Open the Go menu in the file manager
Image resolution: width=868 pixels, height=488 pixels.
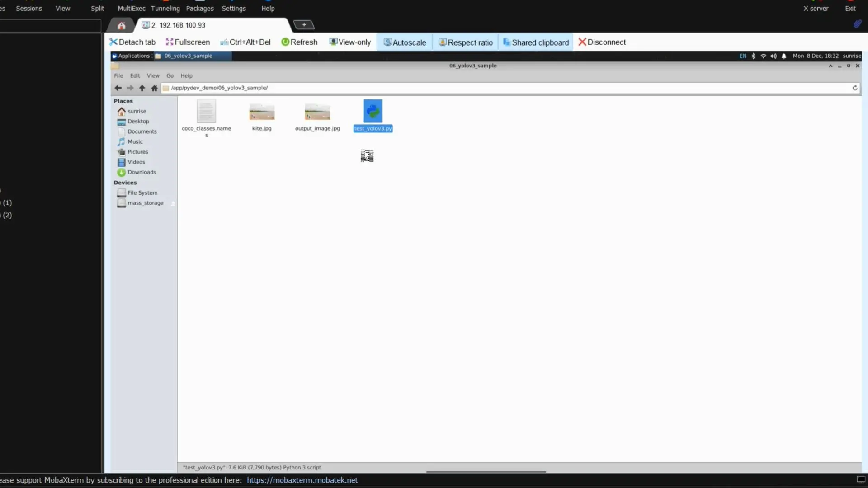(170, 76)
